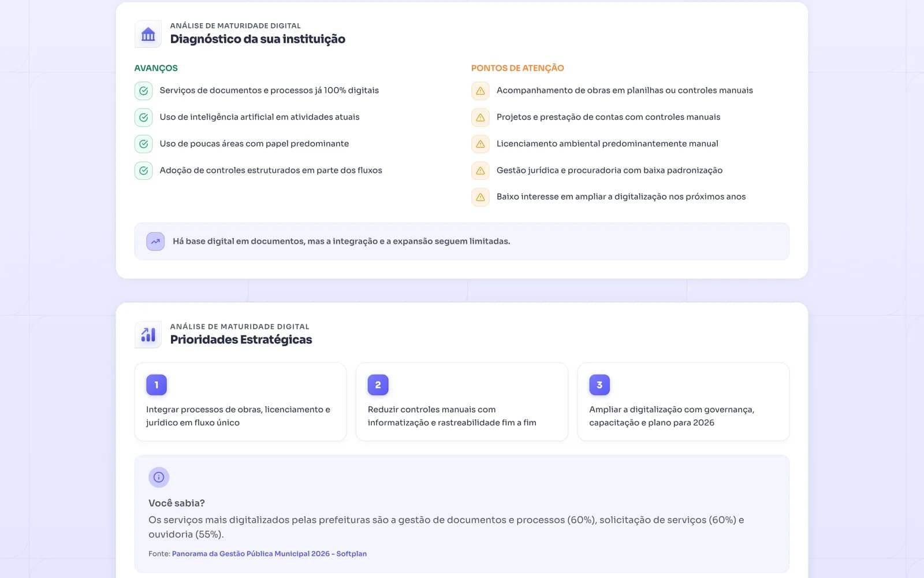Click warning icon beside Acompanhamento de obras

(480, 91)
